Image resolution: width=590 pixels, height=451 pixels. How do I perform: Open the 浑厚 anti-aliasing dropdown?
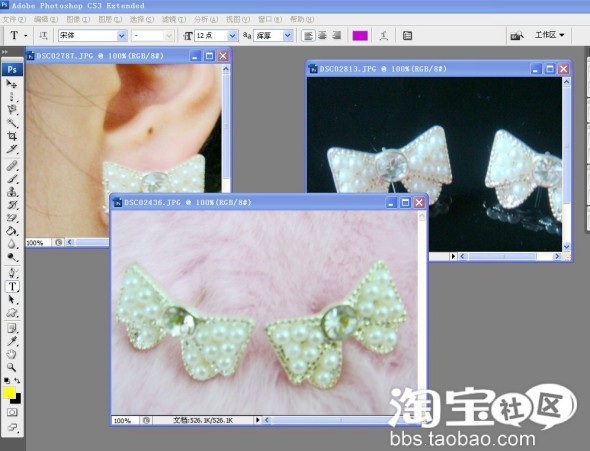(287, 36)
